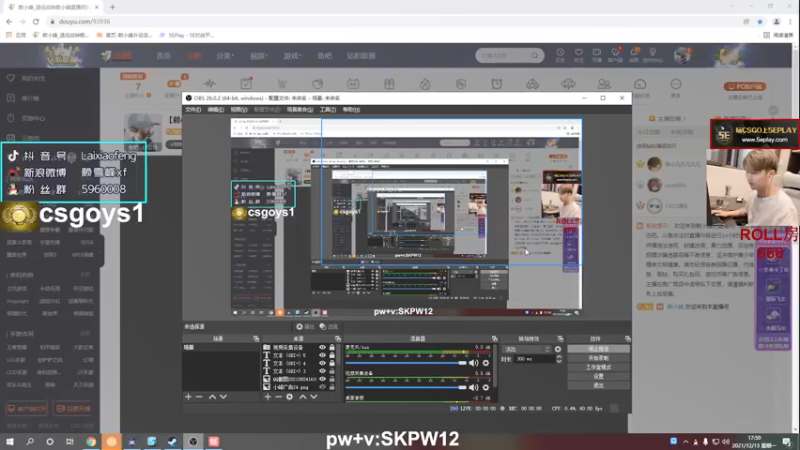
Task: Click 停止推流 button in OBS controls
Action: click(x=598, y=349)
